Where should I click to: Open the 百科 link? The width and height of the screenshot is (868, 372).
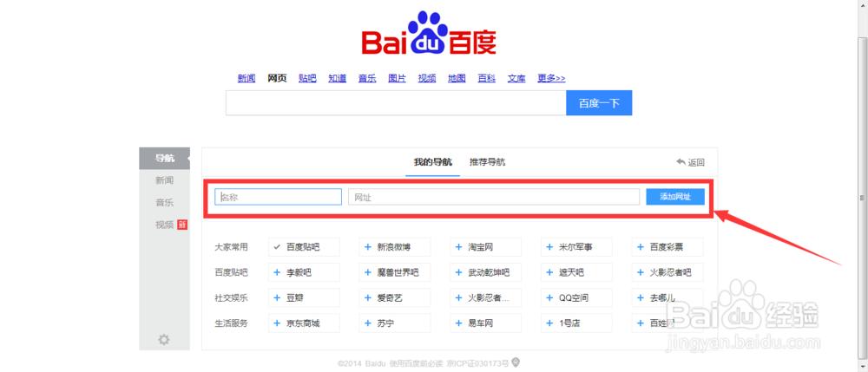click(x=487, y=78)
